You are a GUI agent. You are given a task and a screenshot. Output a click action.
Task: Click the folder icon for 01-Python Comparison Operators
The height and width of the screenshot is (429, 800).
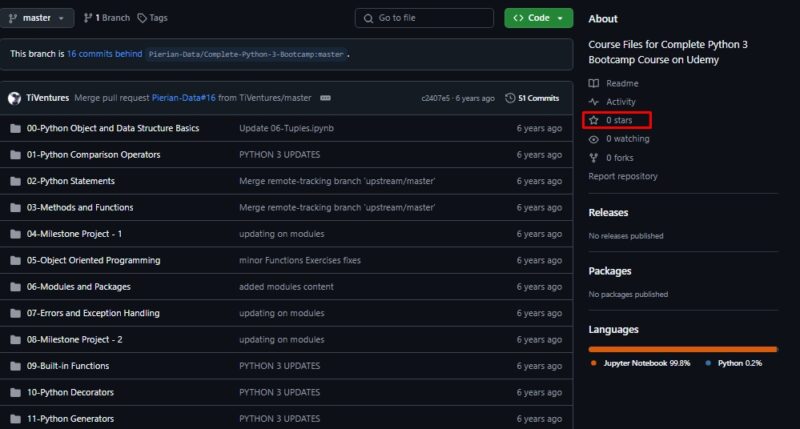(x=15, y=155)
